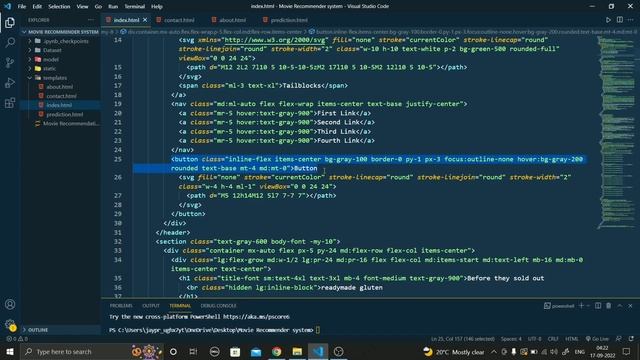Open Mail app from taskbar
This screenshot has height=360, width=640.
[256, 351]
